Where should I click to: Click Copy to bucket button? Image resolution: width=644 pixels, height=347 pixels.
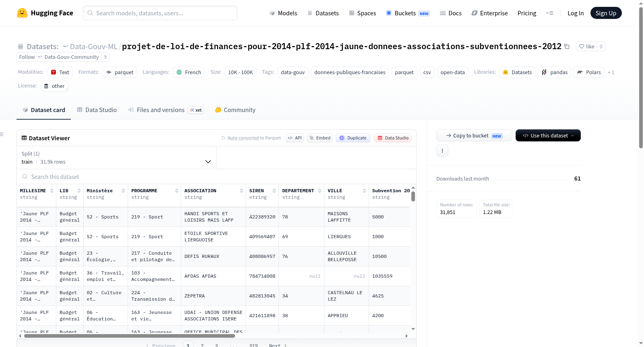click(x=474, y=135)
